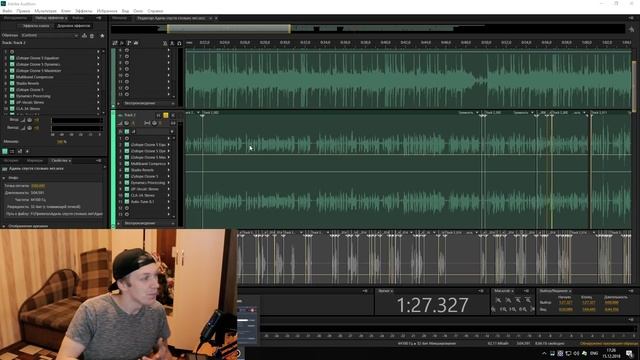Screen dimensions: 640x360
Task: Click the right vertical track scrollbar
Action: (x=634, y=86)
